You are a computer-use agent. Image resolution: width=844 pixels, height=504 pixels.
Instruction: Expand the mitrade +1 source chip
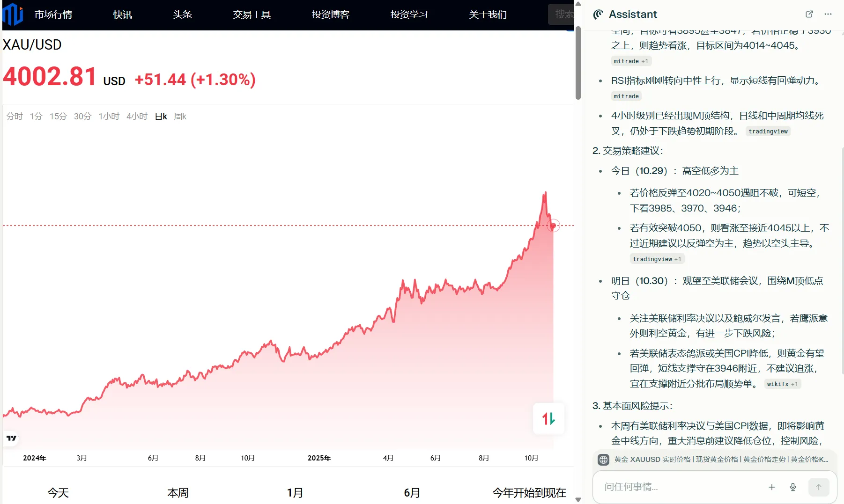[631, 61]
